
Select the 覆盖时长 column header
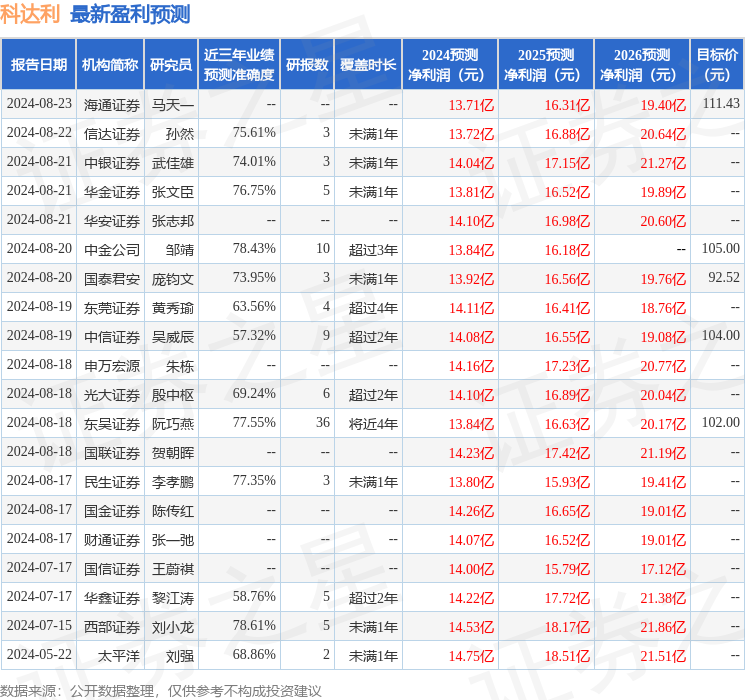368,65
